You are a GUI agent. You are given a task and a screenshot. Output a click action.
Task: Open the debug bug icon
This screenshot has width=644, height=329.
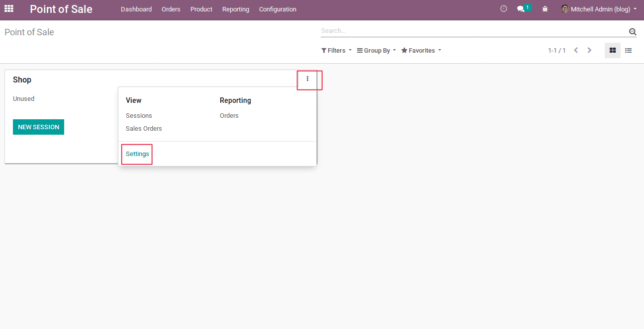[545, 9]
